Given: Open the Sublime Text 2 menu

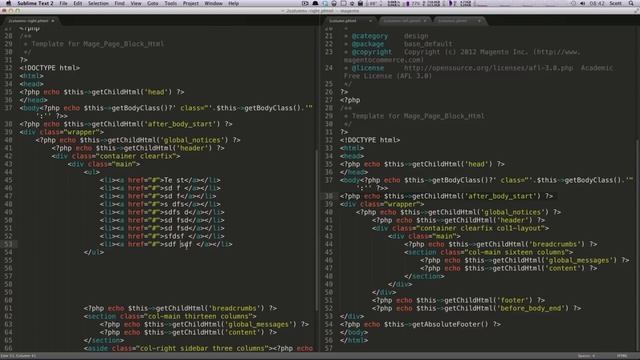Looking at the screenshot, I should point(35,3).
